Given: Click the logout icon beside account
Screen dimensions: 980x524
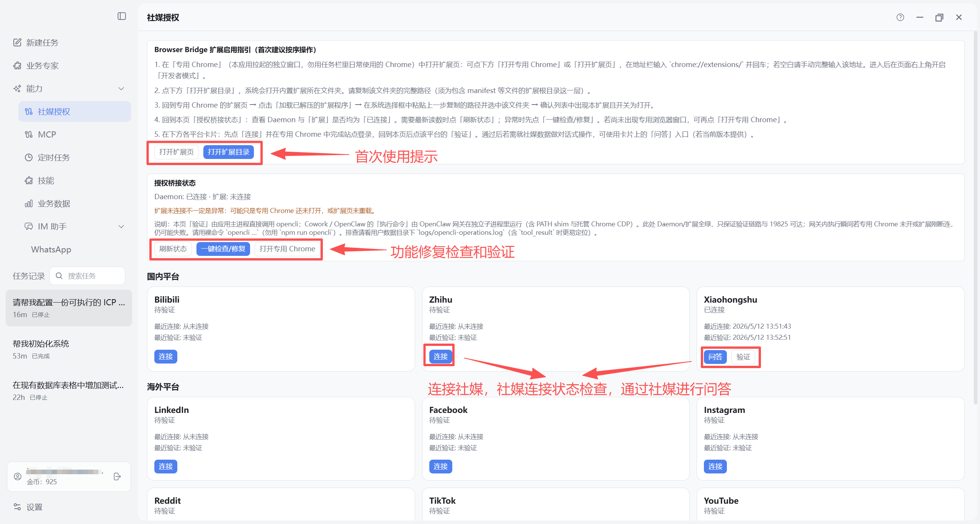Looking at the screenshot, I should click(117, 477).
